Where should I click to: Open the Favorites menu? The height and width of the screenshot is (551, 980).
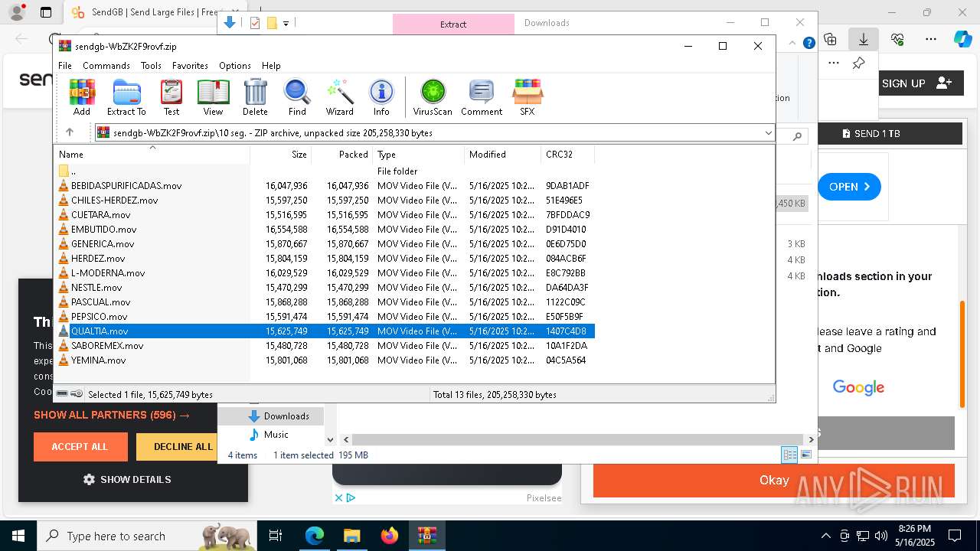pos(190,66)
